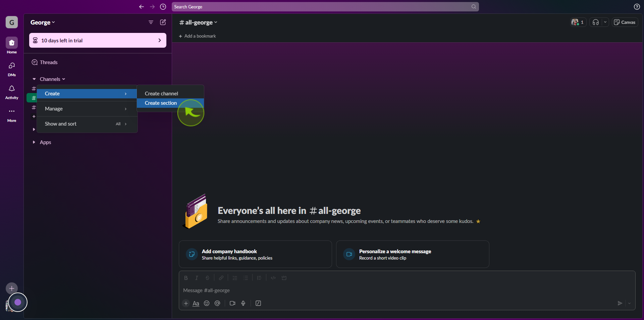Image resolution: width=644 pixels, height=320 pixels.
Task: Open help question mark icon
Action: coord(637,7)
